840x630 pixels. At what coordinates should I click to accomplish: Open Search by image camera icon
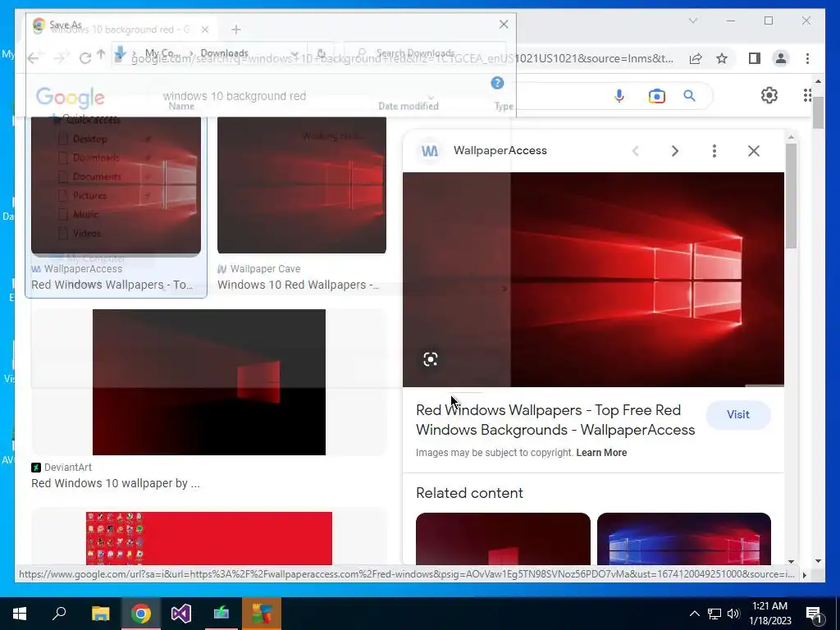656,96
